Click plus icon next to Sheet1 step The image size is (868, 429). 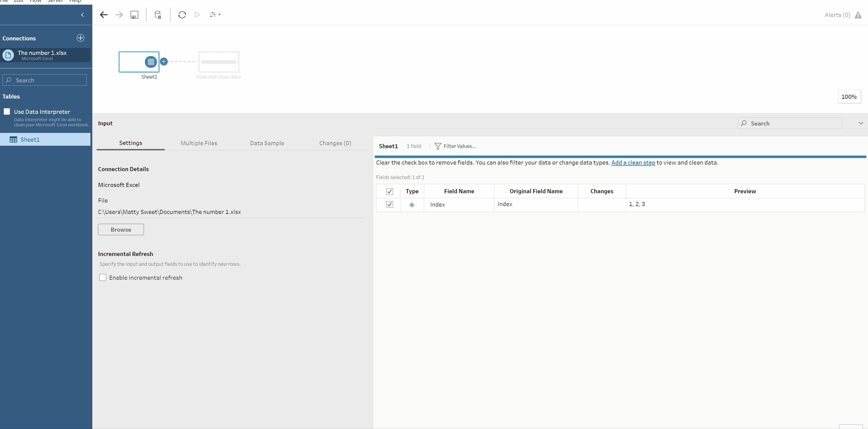[x=164, y=62]
